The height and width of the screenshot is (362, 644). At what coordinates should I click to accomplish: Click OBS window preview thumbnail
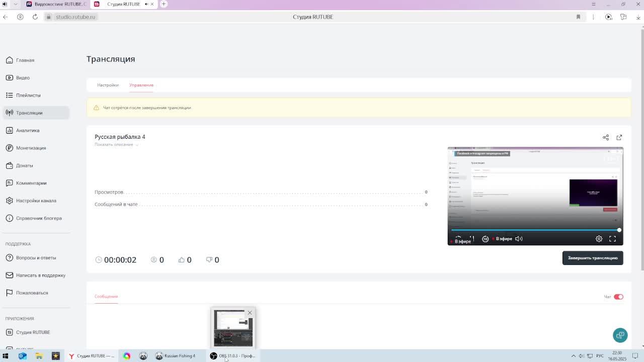click(x=233, y=328)
